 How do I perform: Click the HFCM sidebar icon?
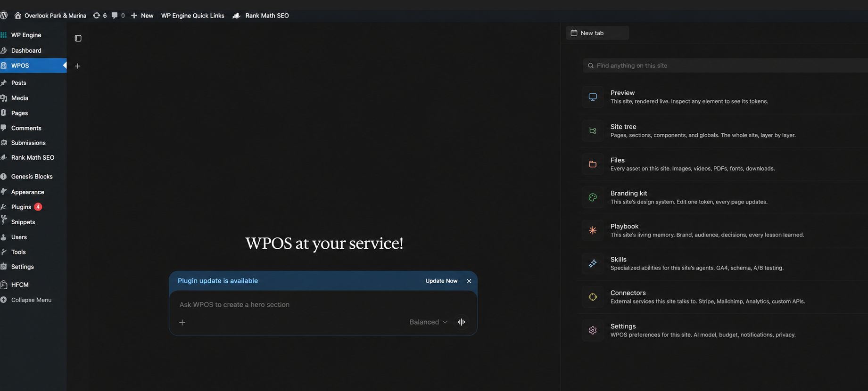(x=4, y=285)
